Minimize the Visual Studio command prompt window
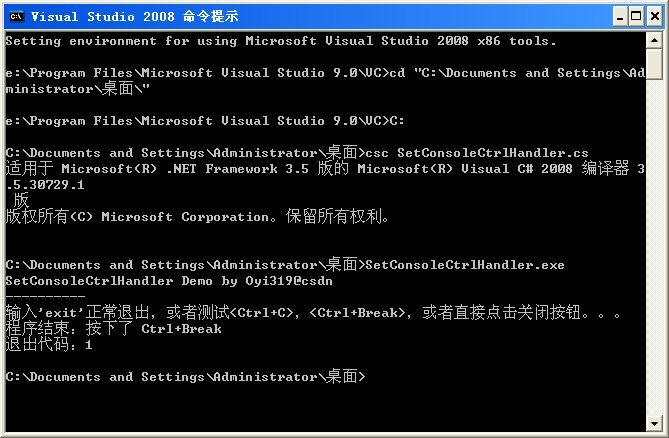This screenshot has width=669, height=438. [620, 17]
